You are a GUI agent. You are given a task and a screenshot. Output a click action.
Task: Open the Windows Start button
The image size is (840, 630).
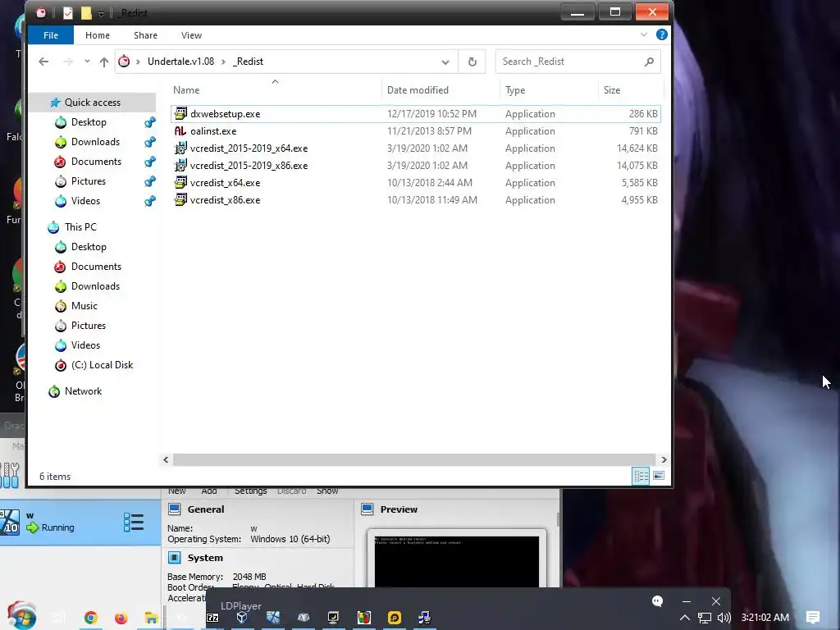(21, 615)
